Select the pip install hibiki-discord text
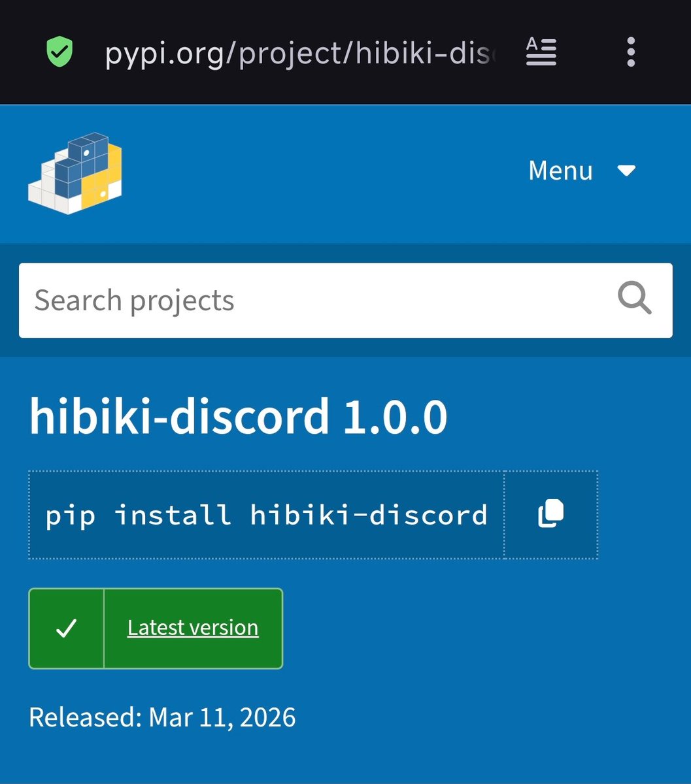 coord(266,515)
